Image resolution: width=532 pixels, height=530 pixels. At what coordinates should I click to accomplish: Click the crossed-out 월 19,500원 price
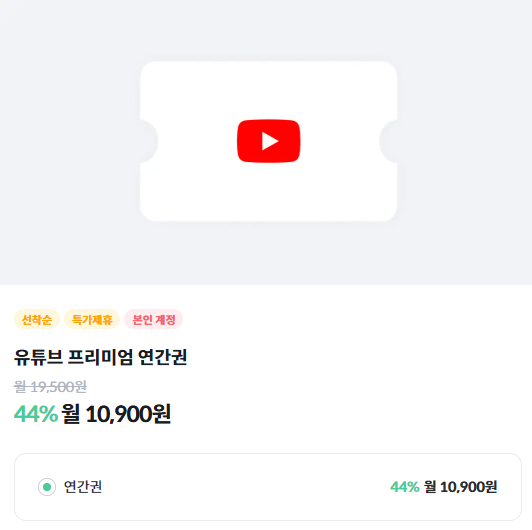[50, 386]
